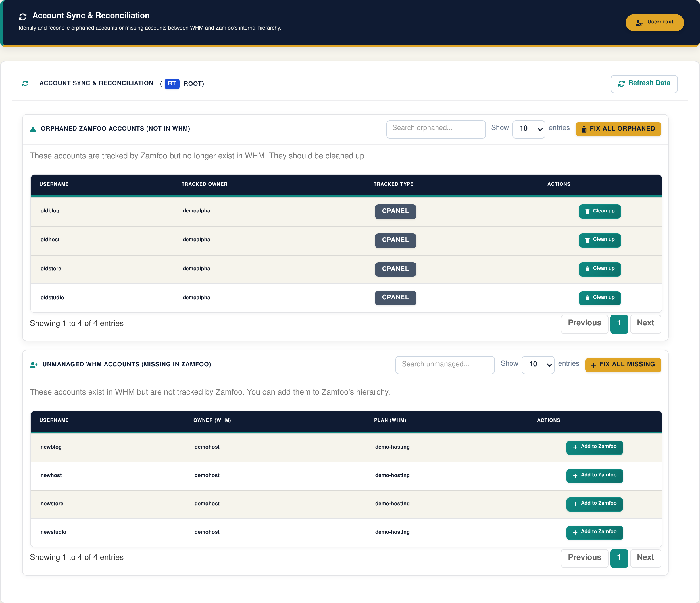Open unmanaged table entries count dropdown
The height and width of the screenshot is (603, 700).
pos(538,365)
